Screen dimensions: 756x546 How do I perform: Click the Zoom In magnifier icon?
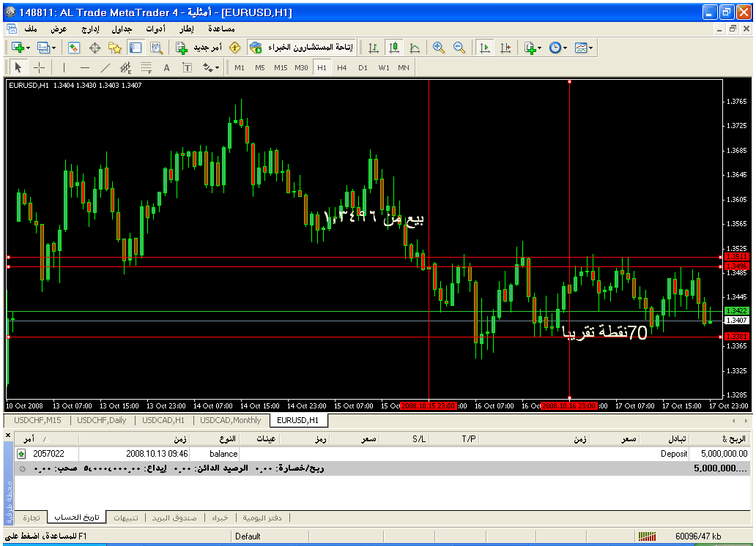(439, 48)
